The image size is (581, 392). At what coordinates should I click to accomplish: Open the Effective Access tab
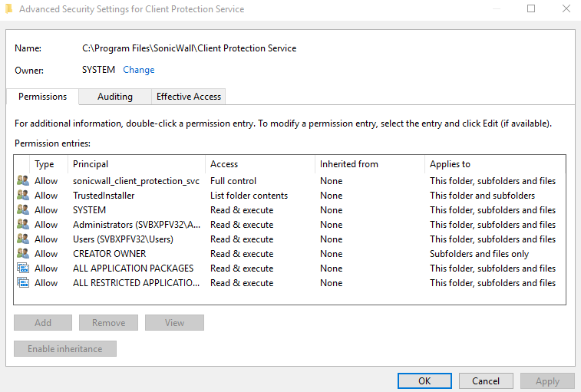(x=188, y=97)
